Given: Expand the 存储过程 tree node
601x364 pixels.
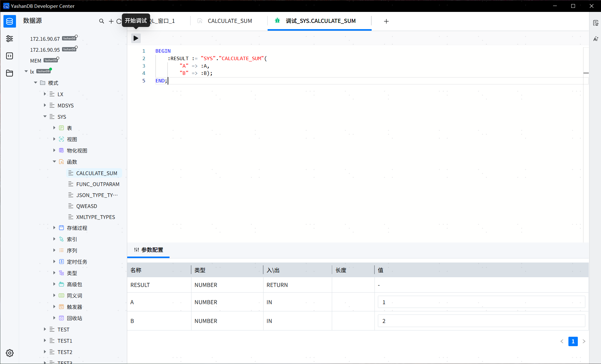Looking at the screenshot, I should pos(54,228).
